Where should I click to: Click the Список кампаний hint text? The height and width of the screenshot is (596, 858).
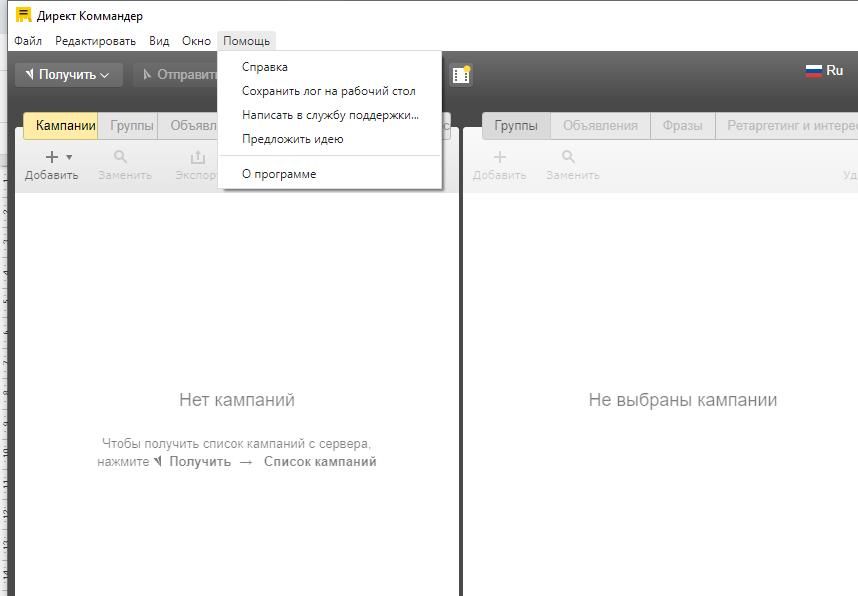[x=320, y=461]
